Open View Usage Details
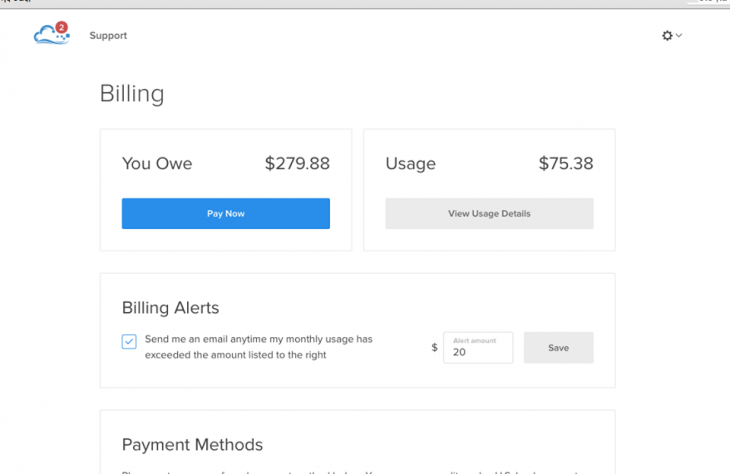Viewport: 730px width, 474px height. [x=489, y=213]
